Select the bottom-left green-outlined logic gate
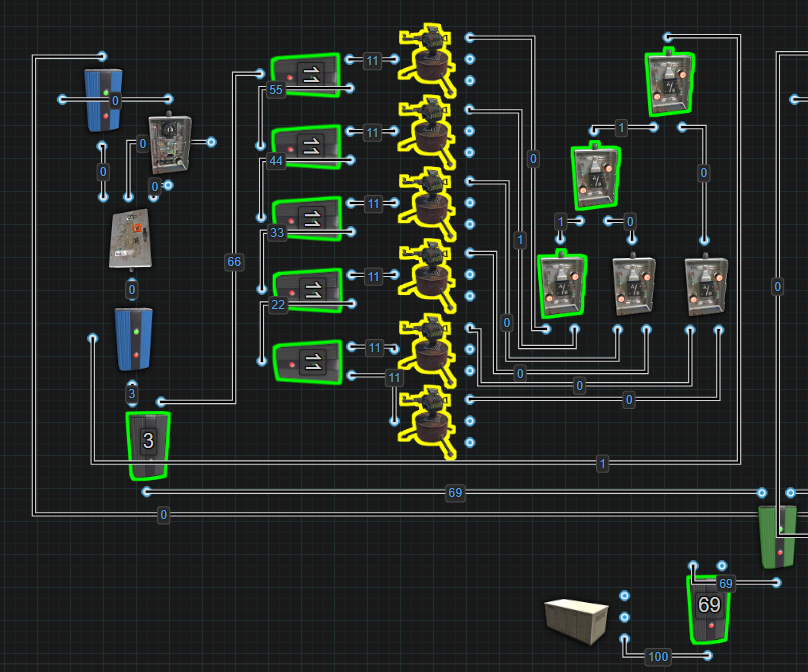 (x=562, y=284)
